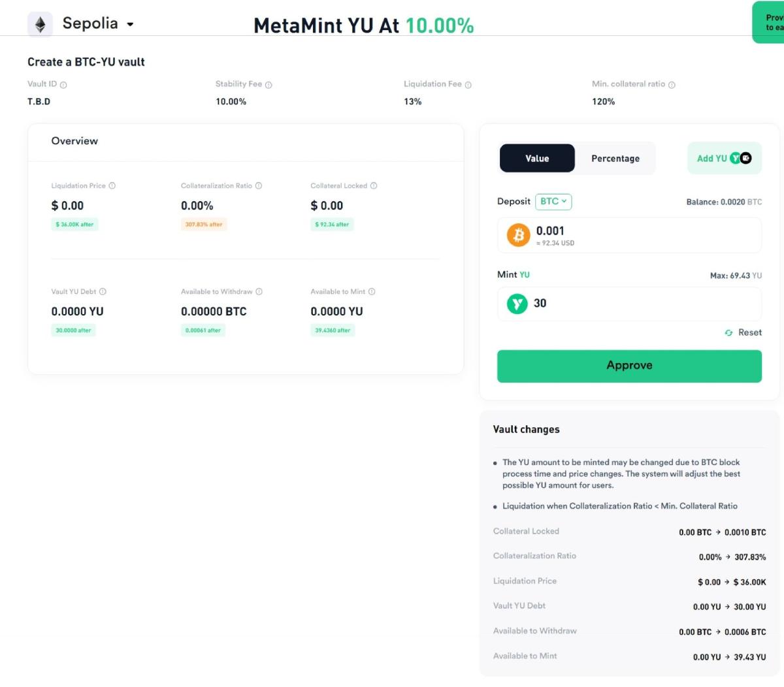Click the BTC deposit amount field

point(640,235)
